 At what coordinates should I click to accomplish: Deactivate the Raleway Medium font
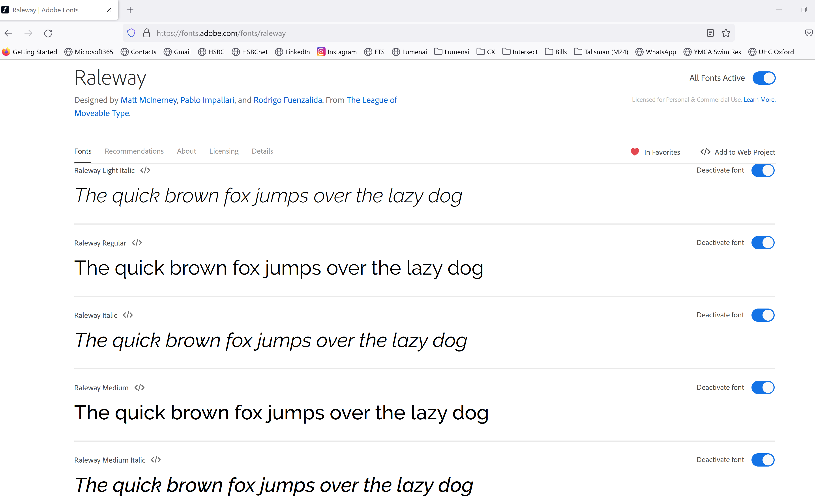[763, 387]
